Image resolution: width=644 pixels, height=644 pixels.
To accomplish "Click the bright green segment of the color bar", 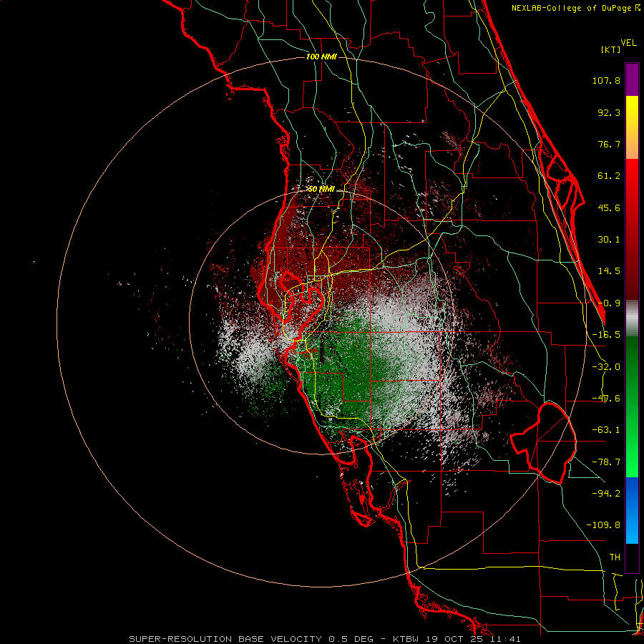I will click(x=632, y=406).
